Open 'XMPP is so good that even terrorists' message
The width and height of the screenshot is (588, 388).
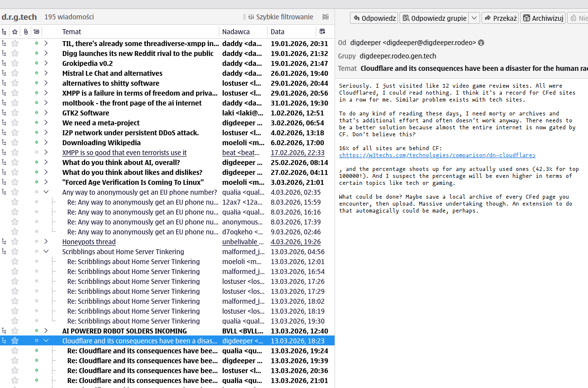click(167, 153)
